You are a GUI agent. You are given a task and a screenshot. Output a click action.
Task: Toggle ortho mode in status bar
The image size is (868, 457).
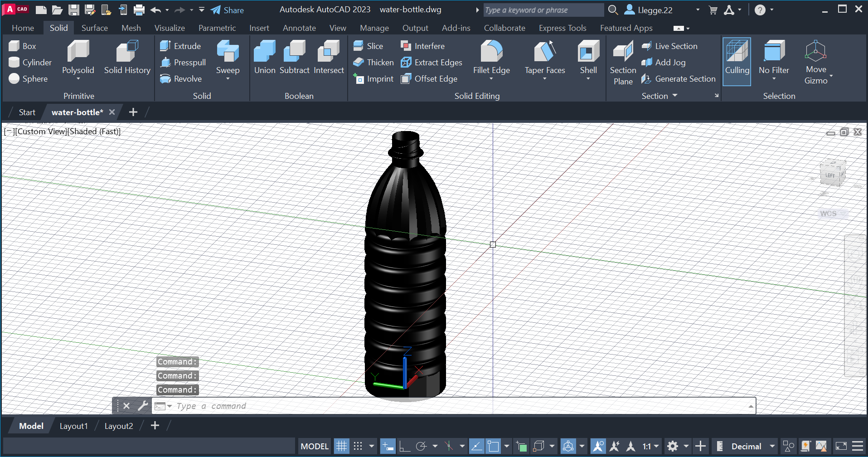tap(404, 446)
